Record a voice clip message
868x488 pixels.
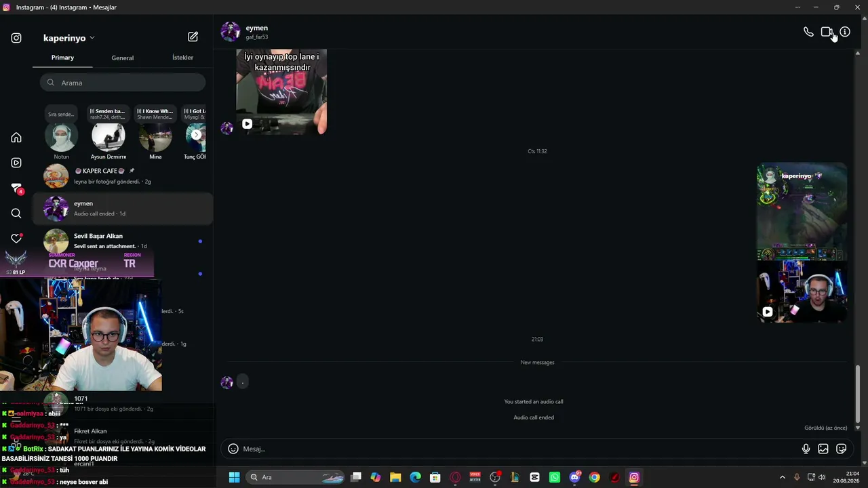click(806, 449)
